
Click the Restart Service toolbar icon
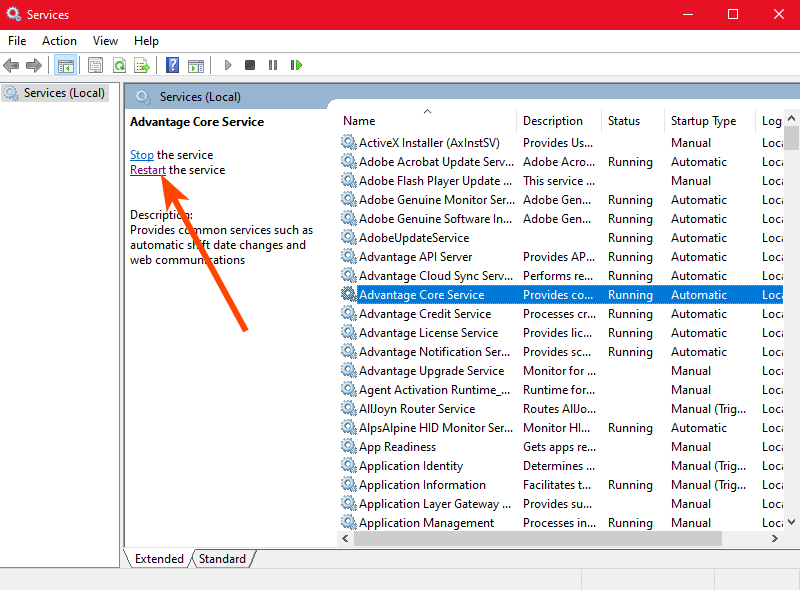296,65
